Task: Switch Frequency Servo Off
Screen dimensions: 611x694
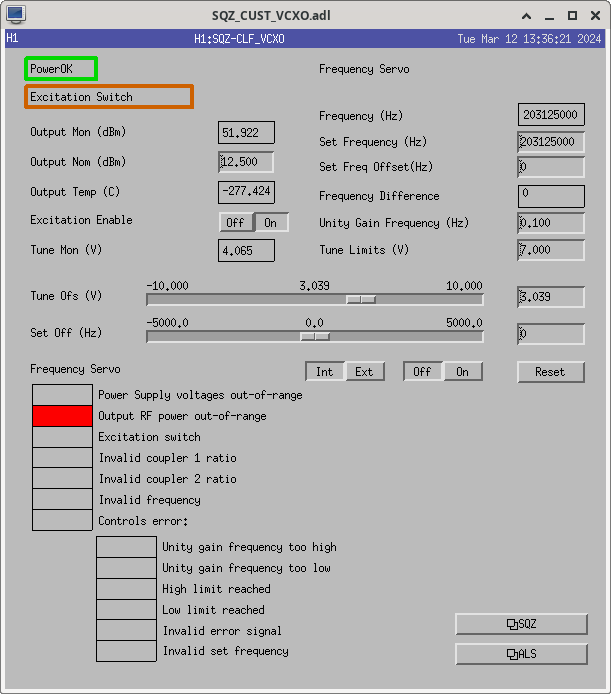Action: [423, 372]
